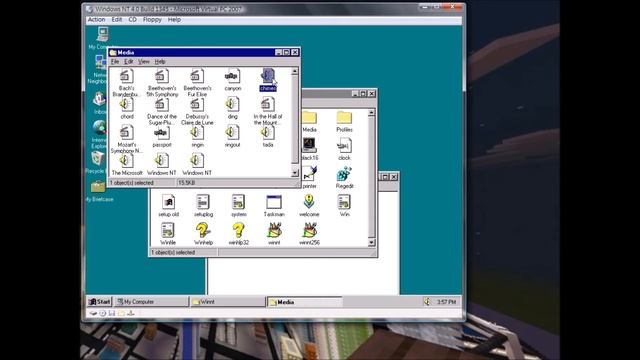Screen dimensions: 640x360
Task: Open the Help menu in Media window
Action: pos(160,62)
